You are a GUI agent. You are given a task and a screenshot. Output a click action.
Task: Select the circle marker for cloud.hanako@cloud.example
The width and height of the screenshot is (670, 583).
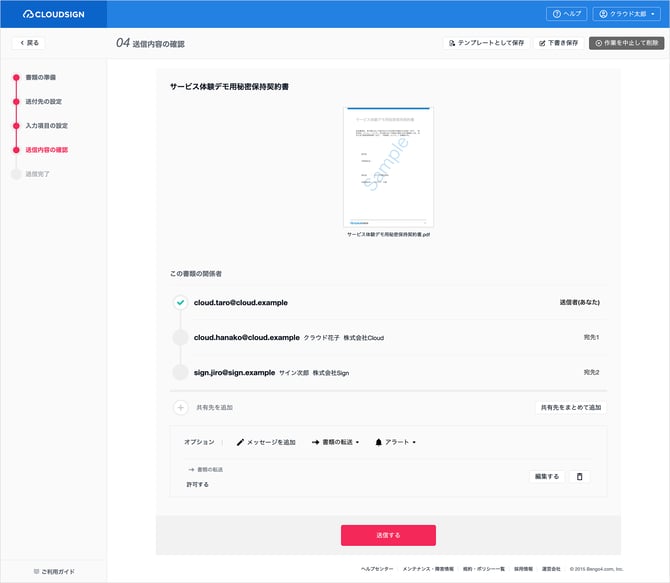click(181, 338)
